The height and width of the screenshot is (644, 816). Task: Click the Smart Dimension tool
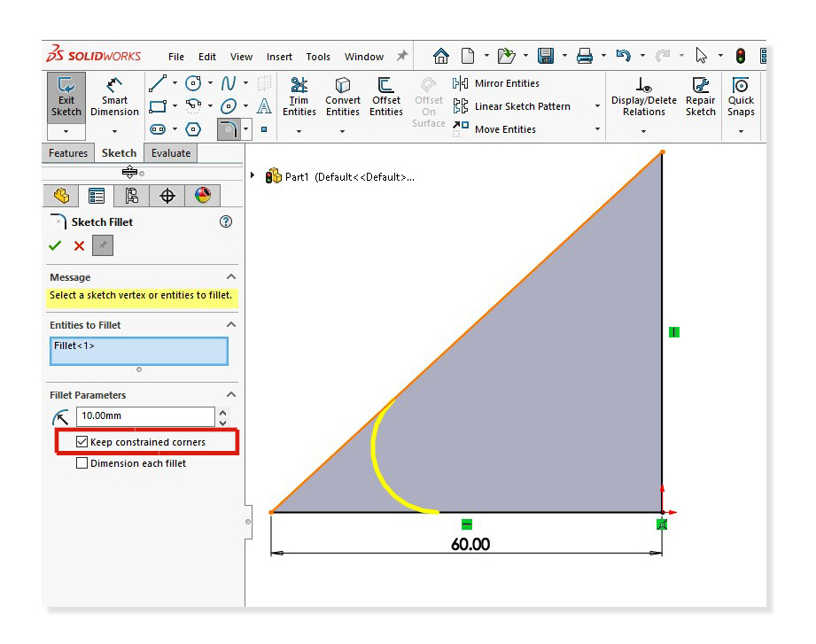pyautogui.click(x=114, y=97)
